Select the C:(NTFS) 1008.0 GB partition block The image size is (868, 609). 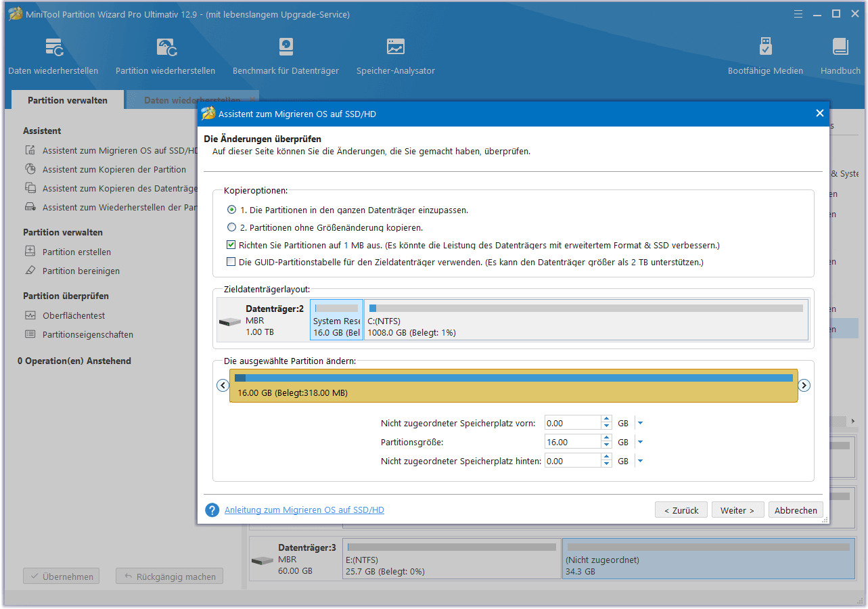click(586, 319)
